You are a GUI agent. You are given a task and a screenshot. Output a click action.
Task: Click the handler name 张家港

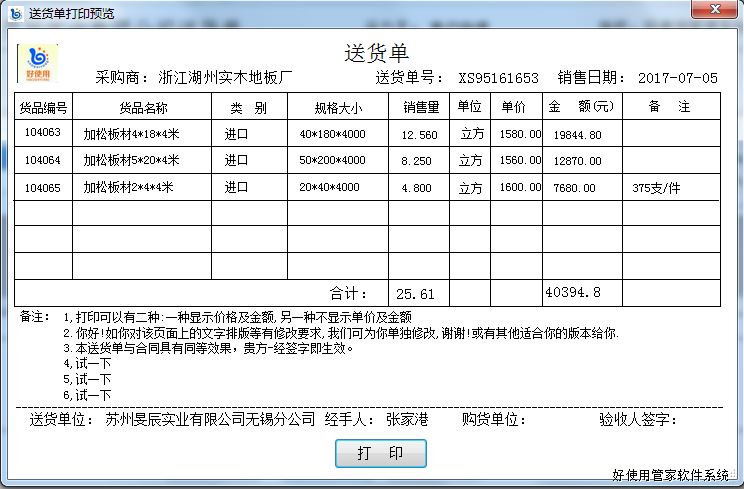(406, 420)
